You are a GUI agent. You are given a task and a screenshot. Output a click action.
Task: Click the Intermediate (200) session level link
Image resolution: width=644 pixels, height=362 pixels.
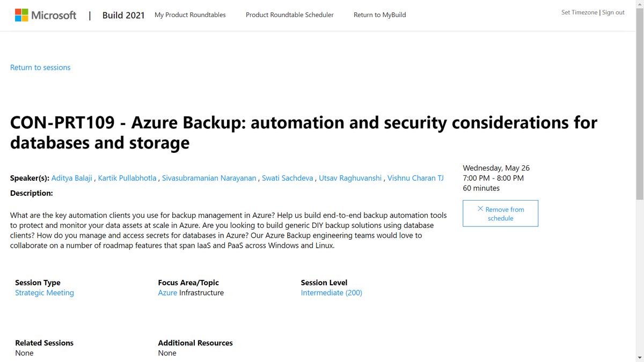click(332, 293)
